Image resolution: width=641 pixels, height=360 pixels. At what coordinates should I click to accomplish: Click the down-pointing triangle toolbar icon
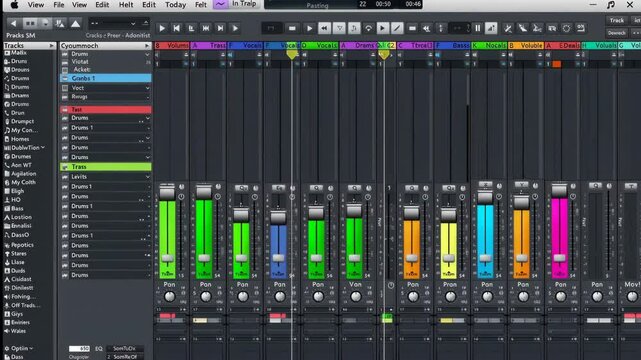[339, 28]
